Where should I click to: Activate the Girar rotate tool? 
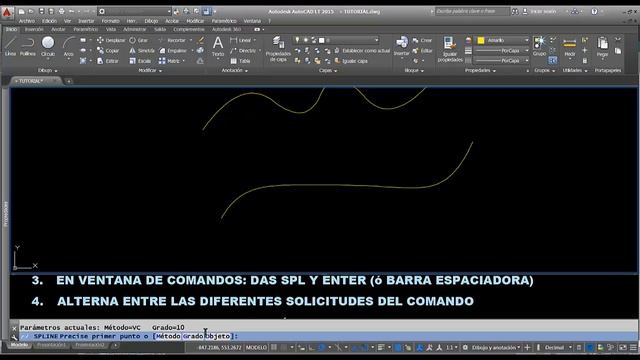click(138, 40)
